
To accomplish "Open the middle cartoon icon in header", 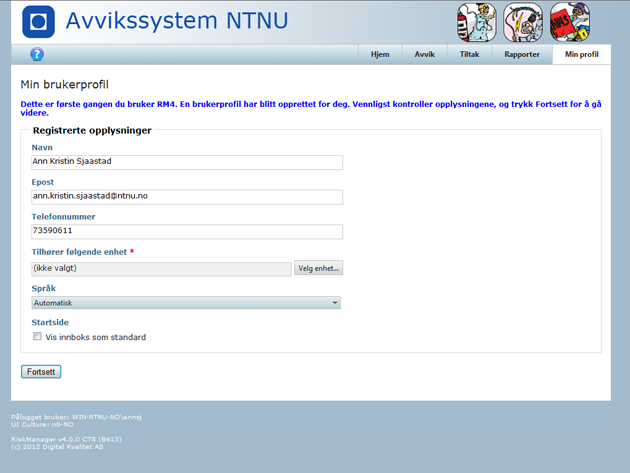I will [523, 23].
